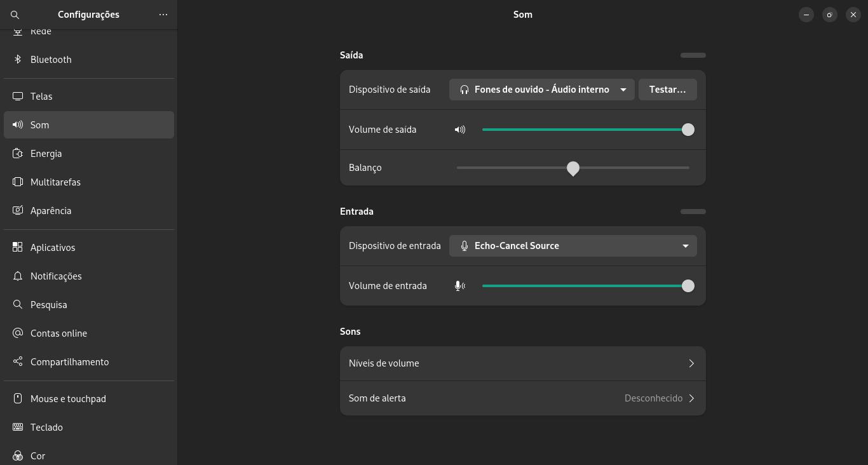
Task: Click the Volume de entrada slider knob
Action: click(688, 286)
